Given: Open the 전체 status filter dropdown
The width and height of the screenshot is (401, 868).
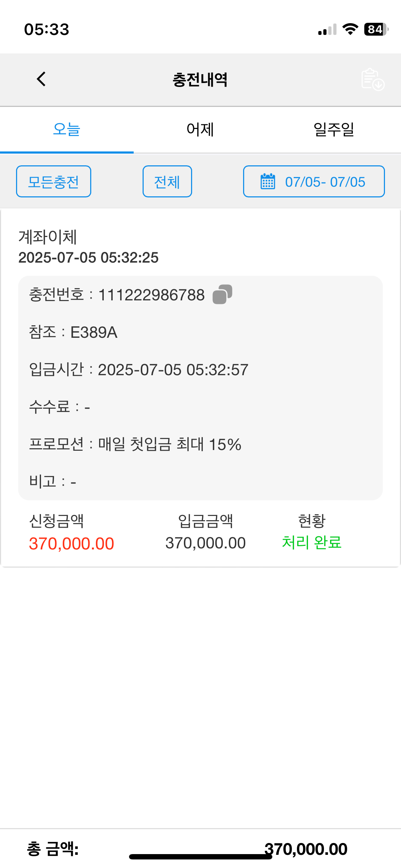Looking at the screenshot, I should tap(167, 181).
